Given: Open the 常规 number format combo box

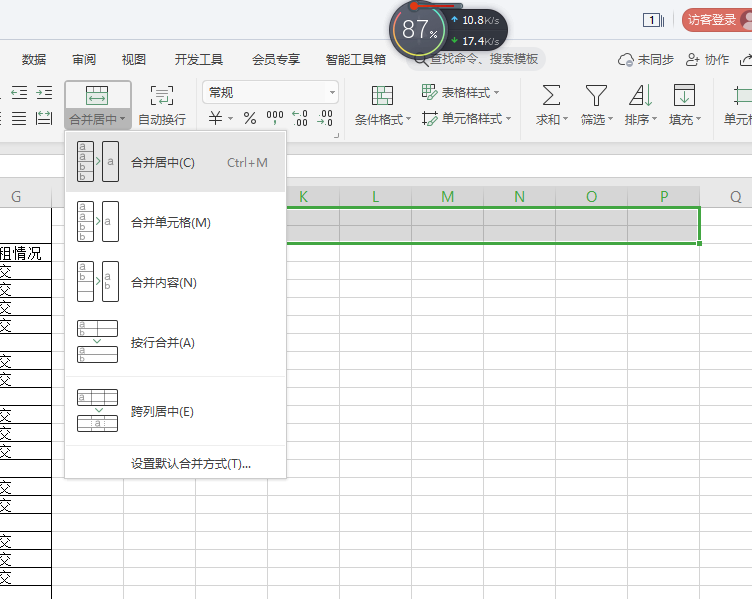Looking at the screenshot, I should point(270,93).
